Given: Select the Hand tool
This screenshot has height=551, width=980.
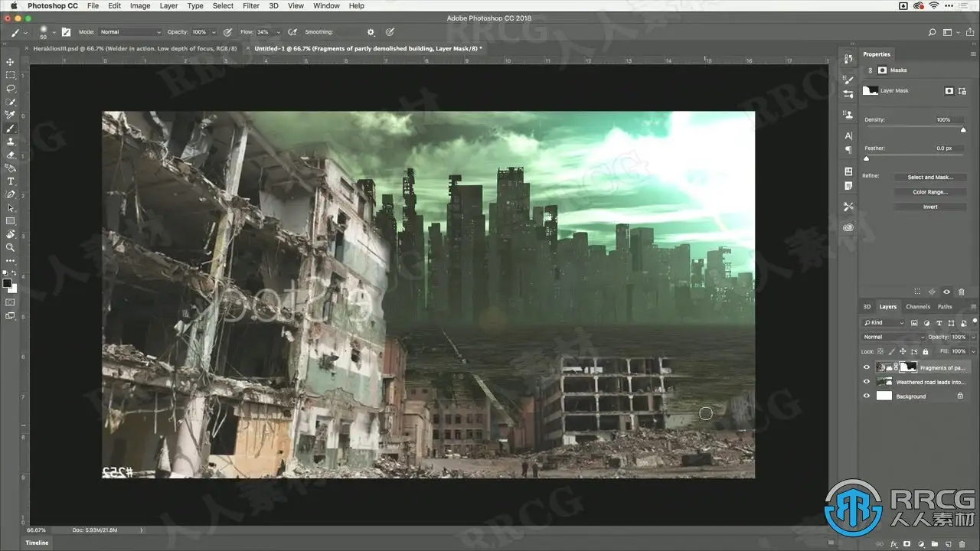Looking at the screenshot, I should (x=11, y=234).
